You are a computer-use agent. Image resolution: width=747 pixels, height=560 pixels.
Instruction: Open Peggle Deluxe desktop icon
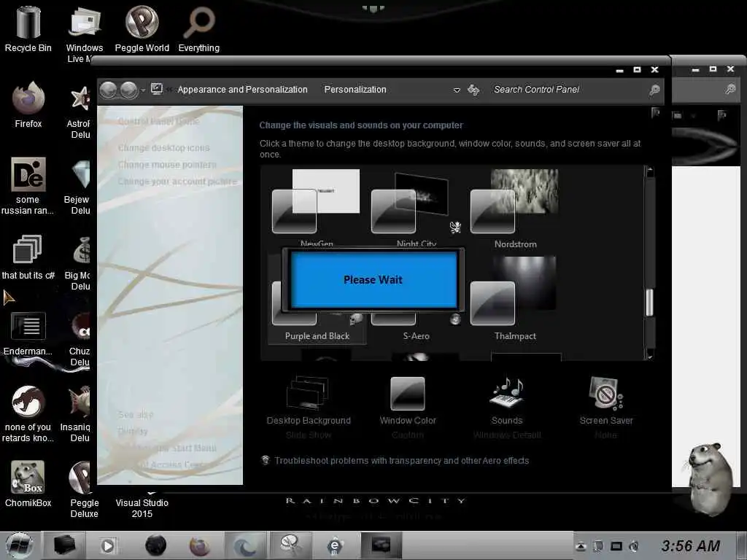(85, 489)
